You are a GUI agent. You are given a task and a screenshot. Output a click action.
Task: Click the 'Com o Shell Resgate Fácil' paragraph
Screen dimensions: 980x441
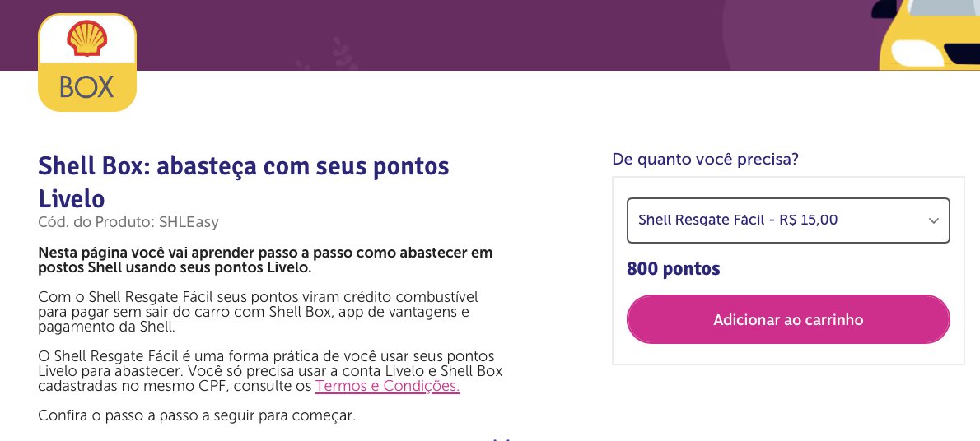tap(258, 311)
